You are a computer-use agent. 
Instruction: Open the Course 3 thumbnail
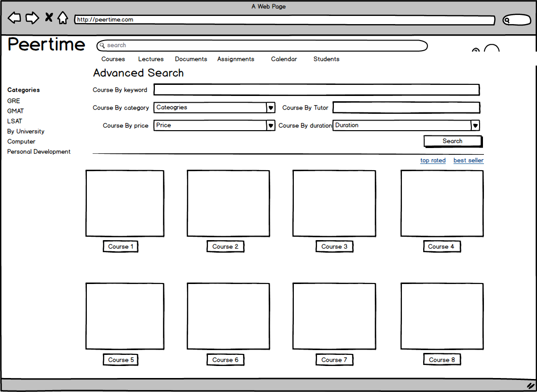click(x=334, y=203)
